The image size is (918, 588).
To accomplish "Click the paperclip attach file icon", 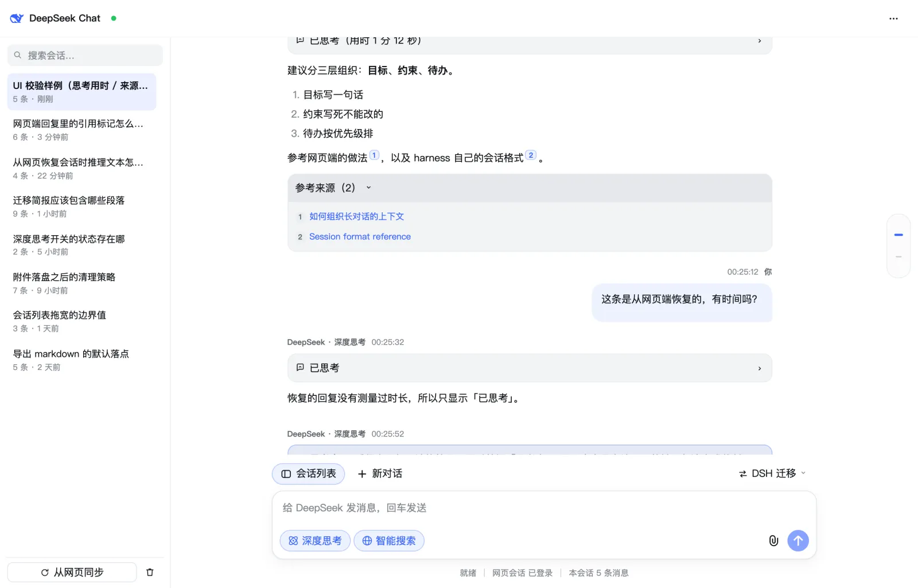I will (773, 540).
